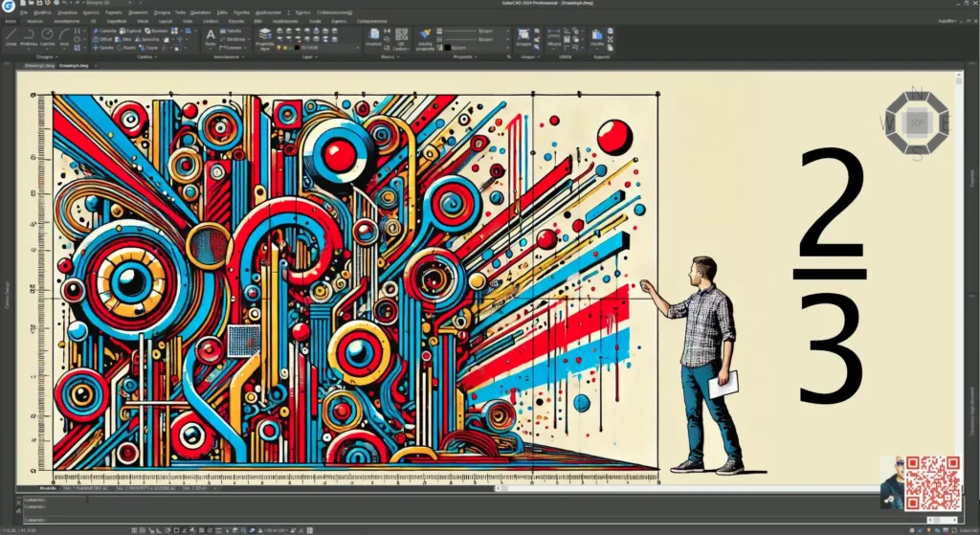This screenshot has width=980, height=535.
Task: Click the Booleani tool
Action: (x=156, y=31)
